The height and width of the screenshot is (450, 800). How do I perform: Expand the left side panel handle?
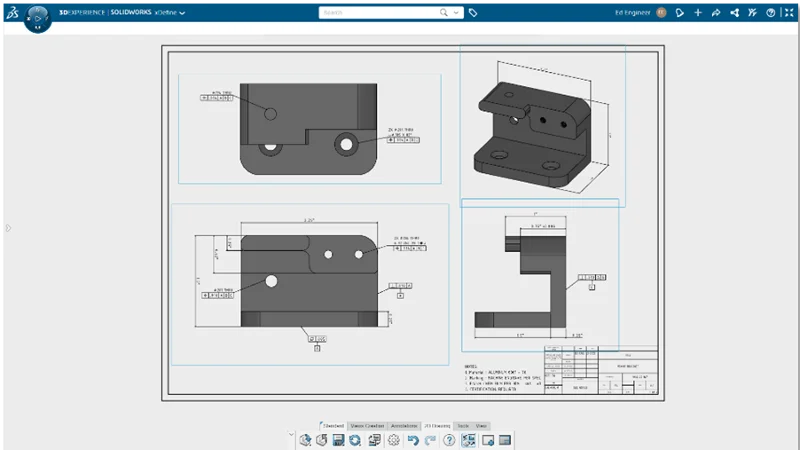pyautogui.click(x=7, y=228)
